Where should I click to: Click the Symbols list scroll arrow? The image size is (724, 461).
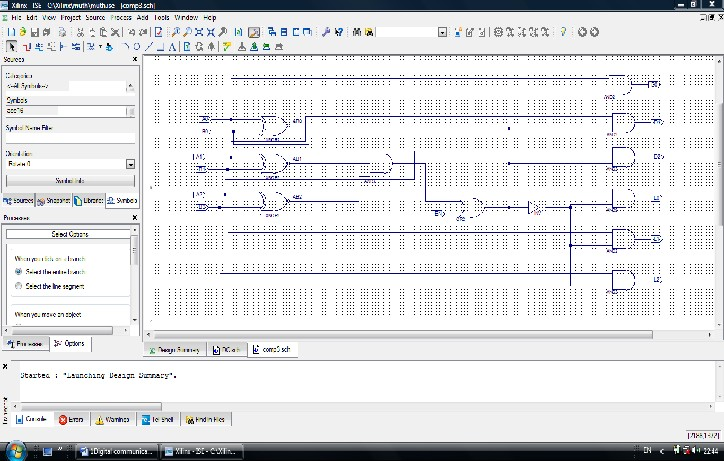(130, 111)
